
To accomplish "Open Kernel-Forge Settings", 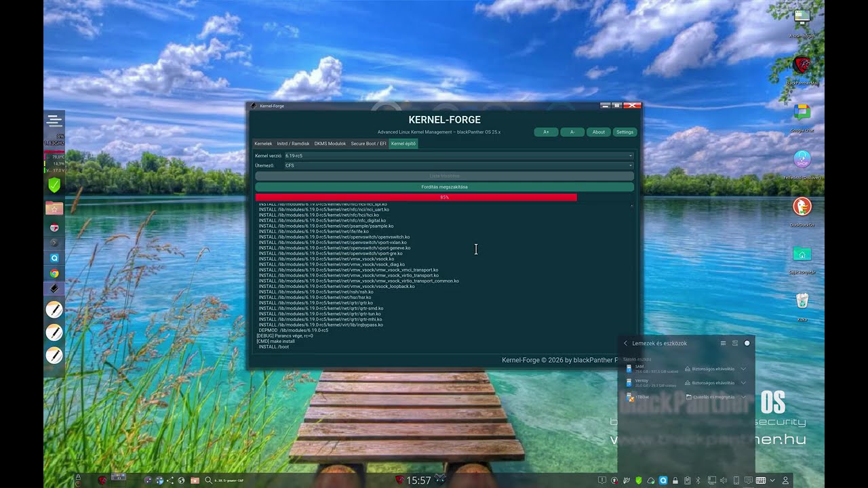I will [625, 132].
